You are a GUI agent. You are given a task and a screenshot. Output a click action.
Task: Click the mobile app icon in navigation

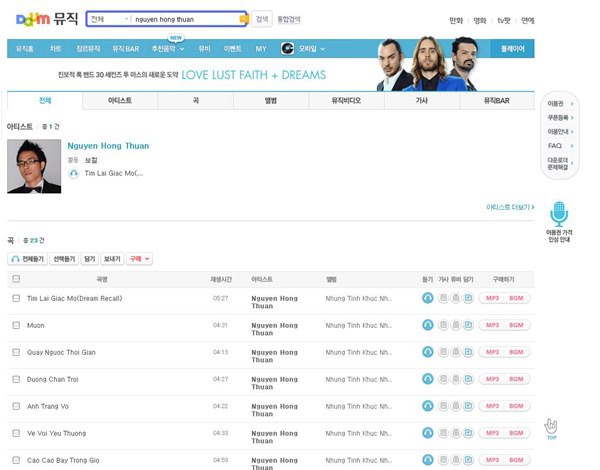287,49
